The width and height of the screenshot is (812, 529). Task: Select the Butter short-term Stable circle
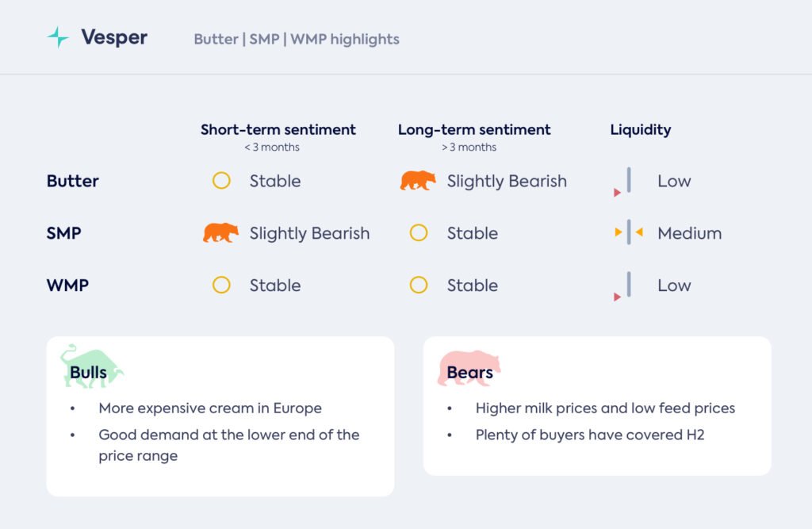click(221, 181)
